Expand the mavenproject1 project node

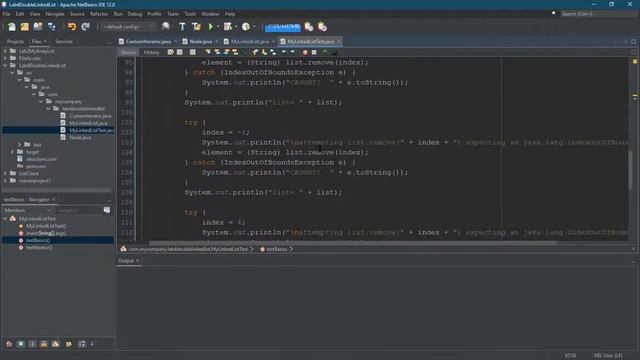pyautogui.click(x=5, y=180)
